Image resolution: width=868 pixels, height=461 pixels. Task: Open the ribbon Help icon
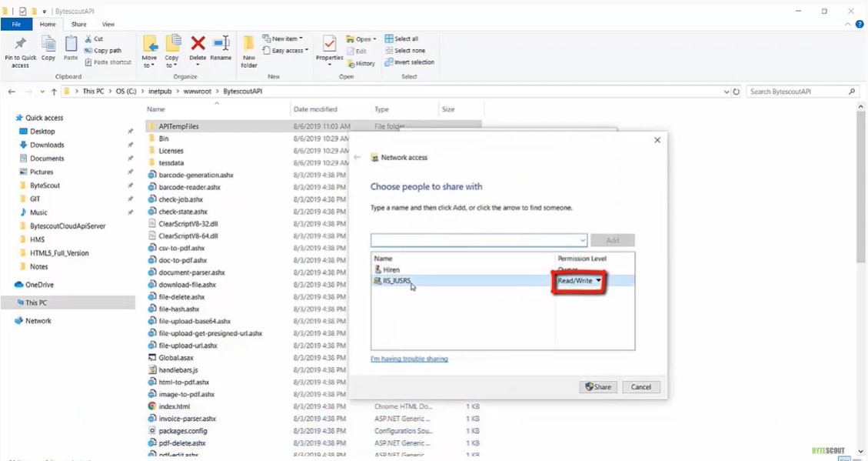(x=860, y=25)
